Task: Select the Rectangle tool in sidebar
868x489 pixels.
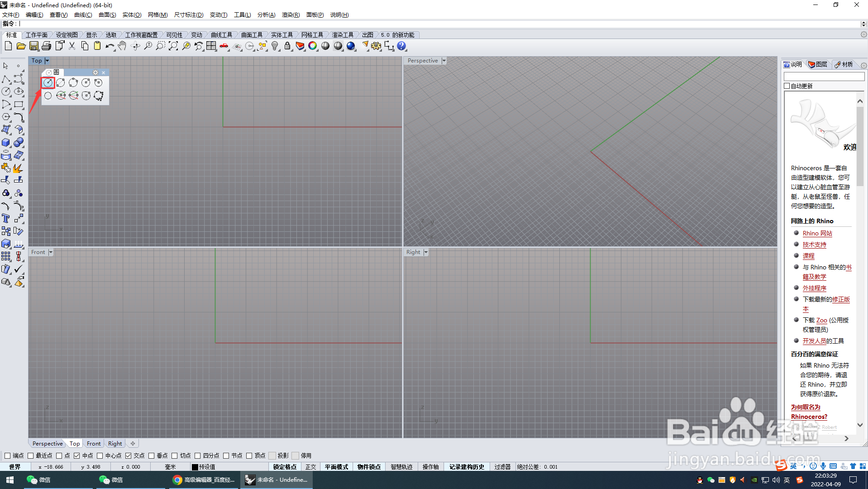Action: (19, 104)
